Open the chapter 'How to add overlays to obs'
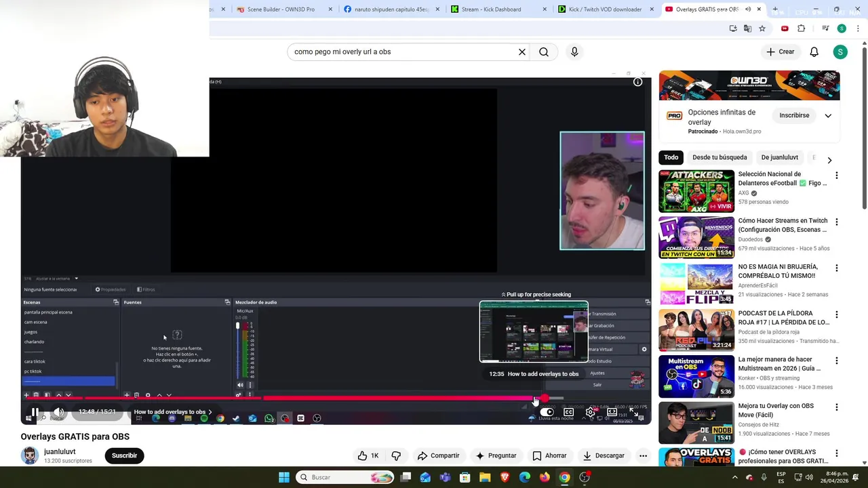 [x=173, y=411]
